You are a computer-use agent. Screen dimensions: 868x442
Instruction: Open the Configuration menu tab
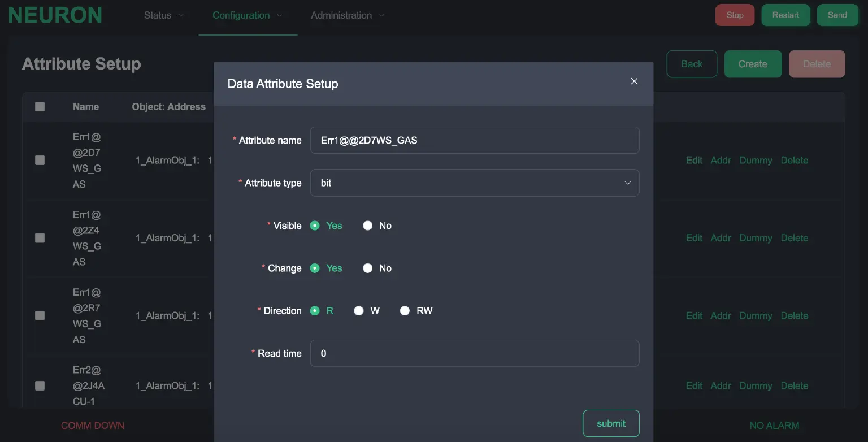[247, 15]
